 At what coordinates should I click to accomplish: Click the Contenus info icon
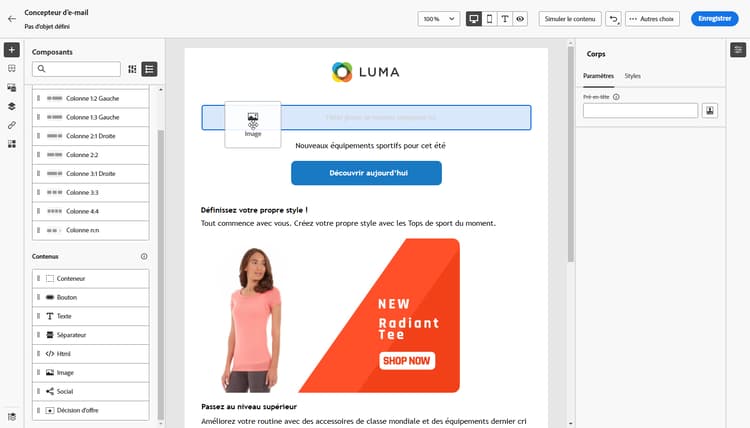[144, 256]
